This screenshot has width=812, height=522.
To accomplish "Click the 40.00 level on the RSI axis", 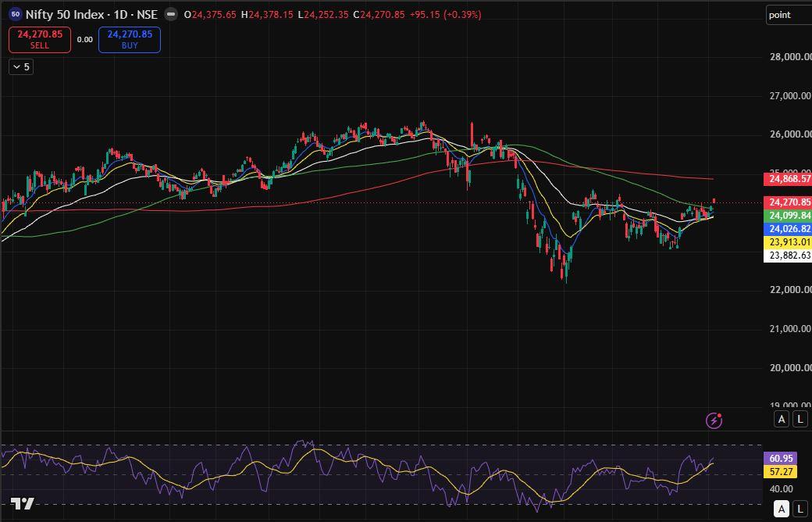I will (781, 489).
